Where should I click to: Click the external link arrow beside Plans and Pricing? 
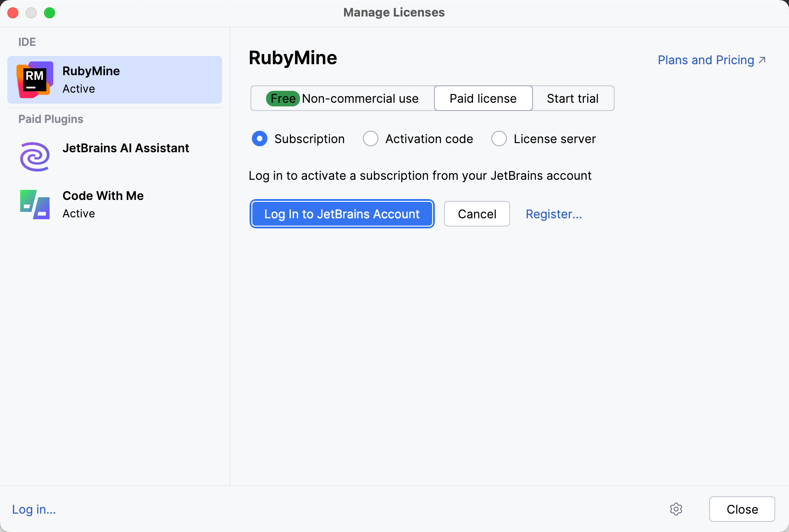(762, 59)
